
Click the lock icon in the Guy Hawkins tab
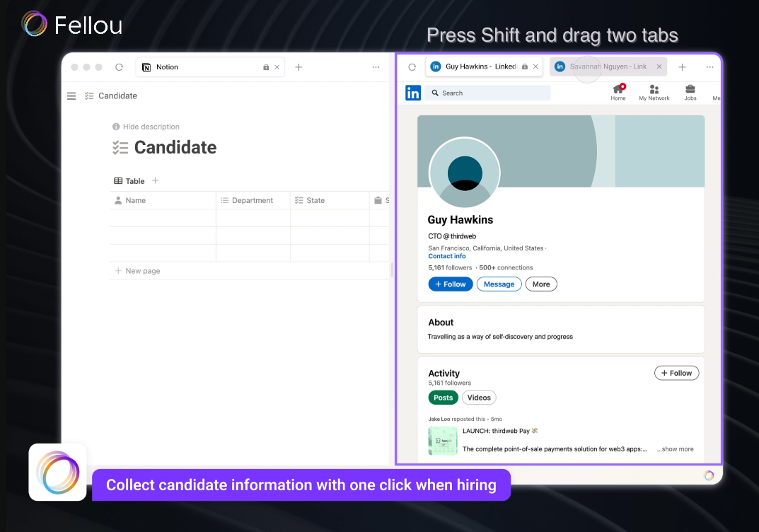pos(525,66)
